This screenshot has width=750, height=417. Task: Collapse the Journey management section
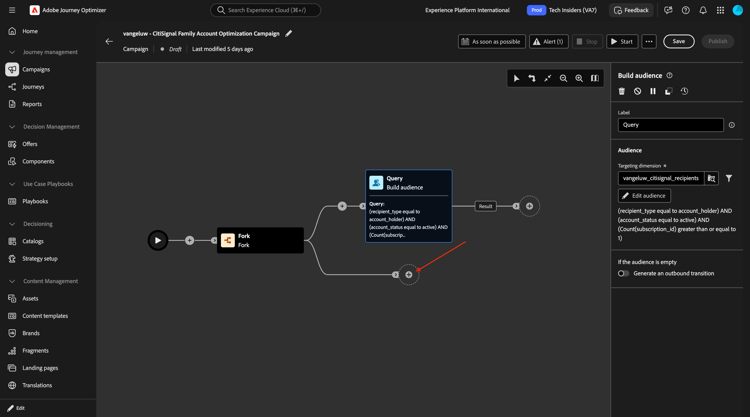point(12,52)
